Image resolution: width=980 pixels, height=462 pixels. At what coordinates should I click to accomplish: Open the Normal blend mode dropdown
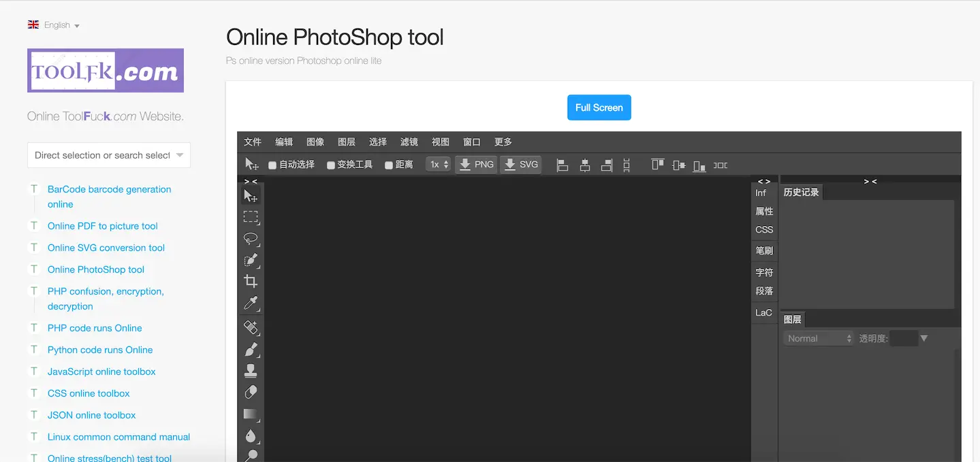817,337
